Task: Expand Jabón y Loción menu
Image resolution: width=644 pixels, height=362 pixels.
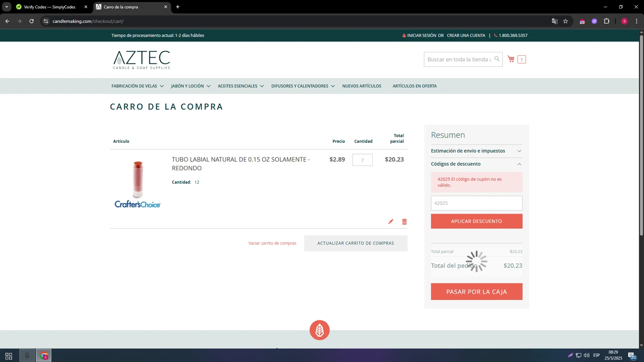Action: point(191,86)
